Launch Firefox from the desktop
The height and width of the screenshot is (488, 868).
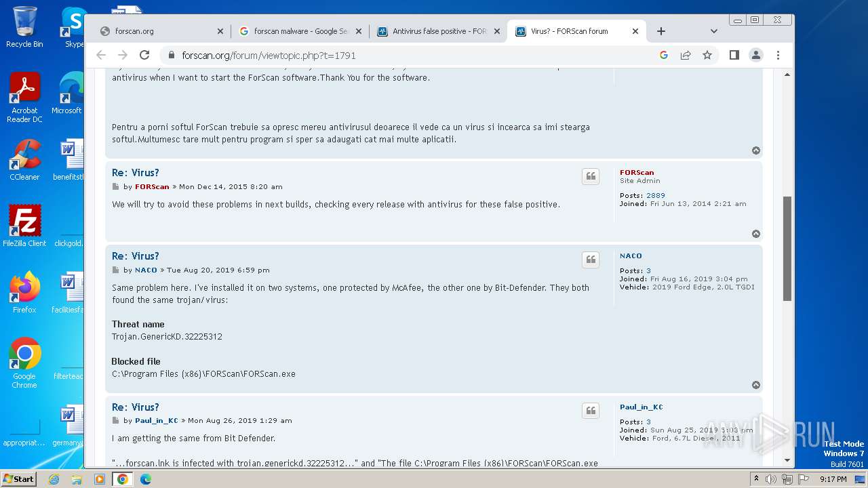(24, 293)
